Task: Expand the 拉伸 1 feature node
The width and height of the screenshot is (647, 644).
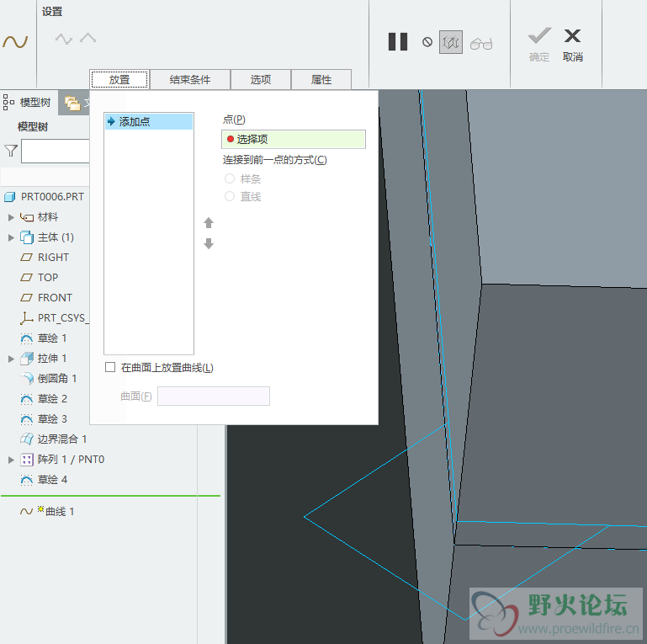Action: [12, 359]
